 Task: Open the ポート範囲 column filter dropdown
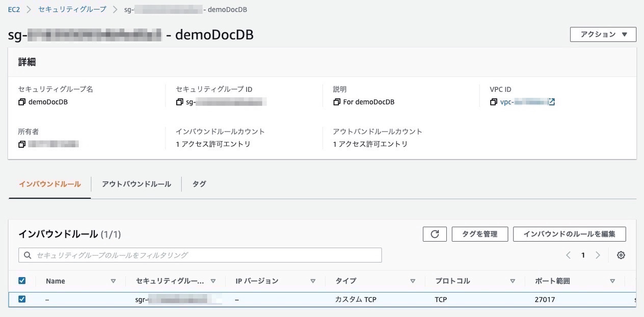(x=612, y=281)
